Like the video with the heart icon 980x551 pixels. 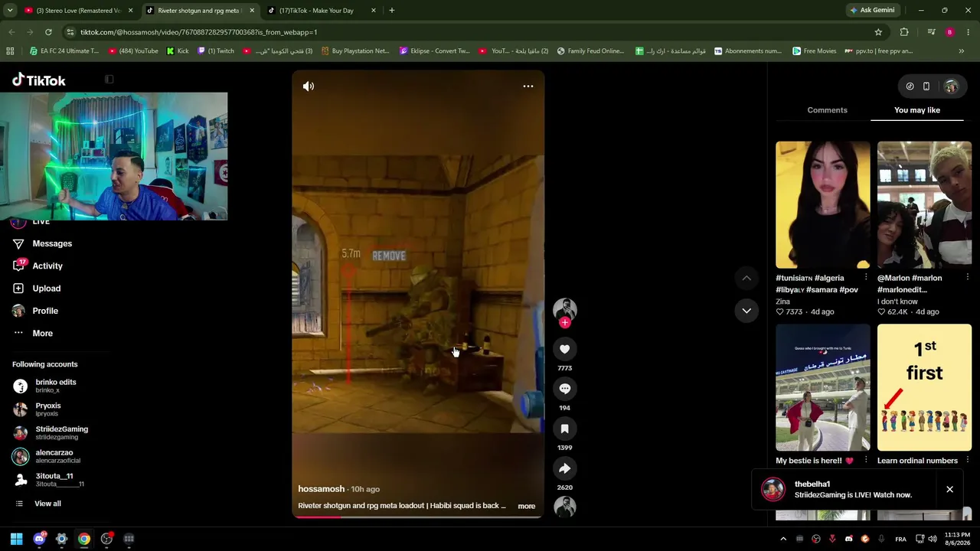tap(565, 349)
